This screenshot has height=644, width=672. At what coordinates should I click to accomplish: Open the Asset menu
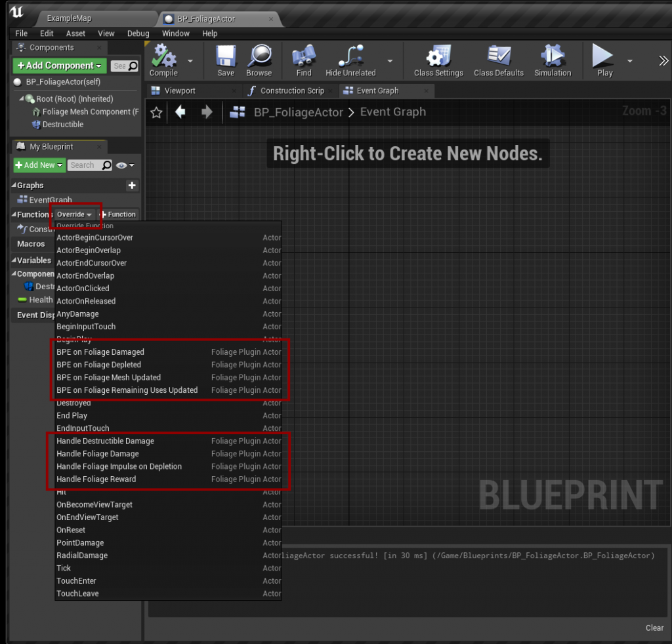pos(75,33)
